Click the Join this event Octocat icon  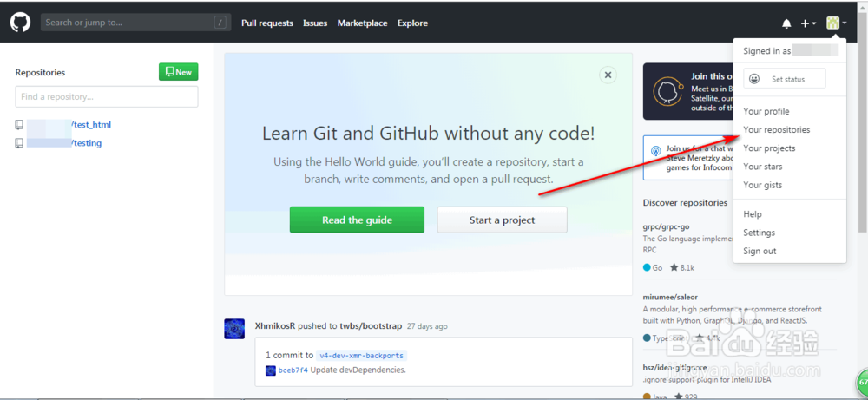click(x=666, y=91)
